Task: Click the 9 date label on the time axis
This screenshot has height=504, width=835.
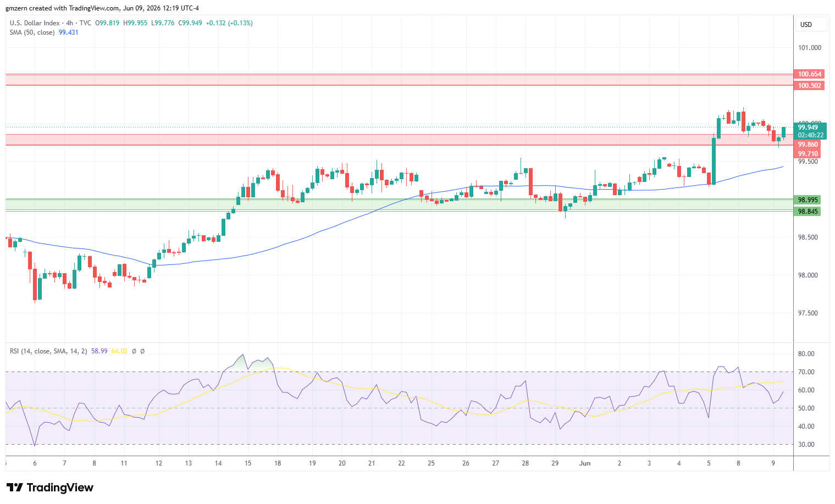Action: pos(773,463)
